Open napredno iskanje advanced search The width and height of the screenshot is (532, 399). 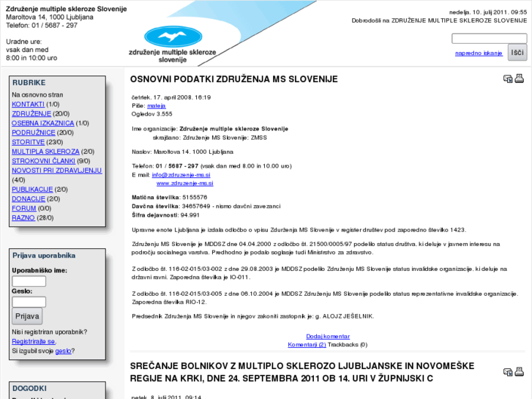coord(479,53)
